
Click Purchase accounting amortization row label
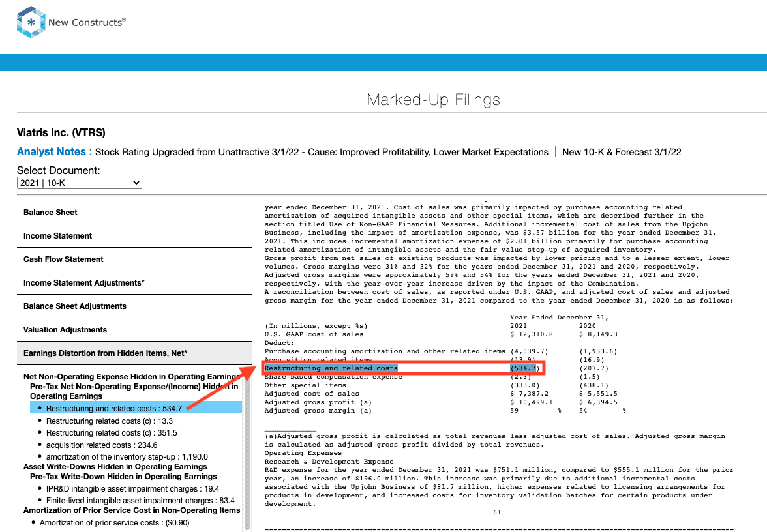385,351
